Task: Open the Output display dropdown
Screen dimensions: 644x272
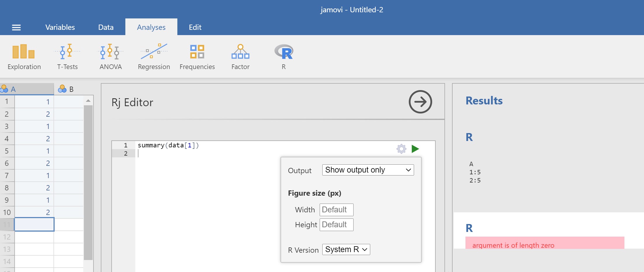Action: pos(368,170)
